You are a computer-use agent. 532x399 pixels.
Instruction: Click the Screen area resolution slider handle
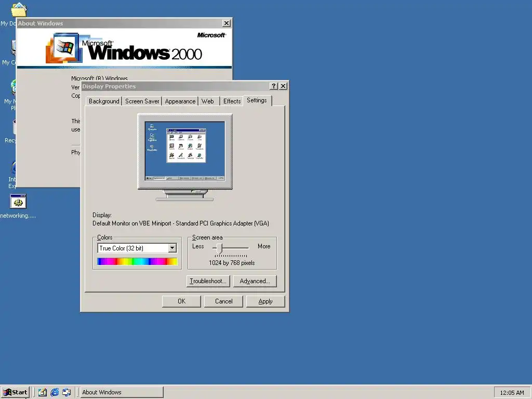(219, 249)
